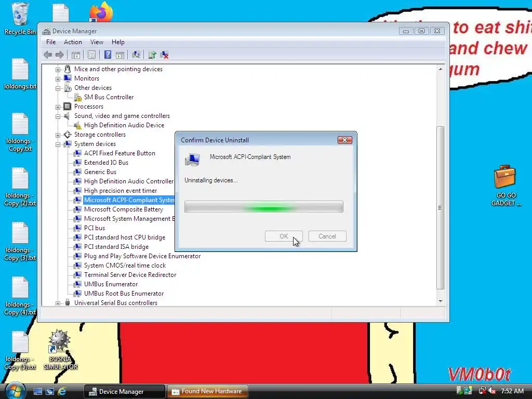Toggle the show/hide console tree toolbar icon
Viewport: 532px width, 399px height.
point(76,55)
